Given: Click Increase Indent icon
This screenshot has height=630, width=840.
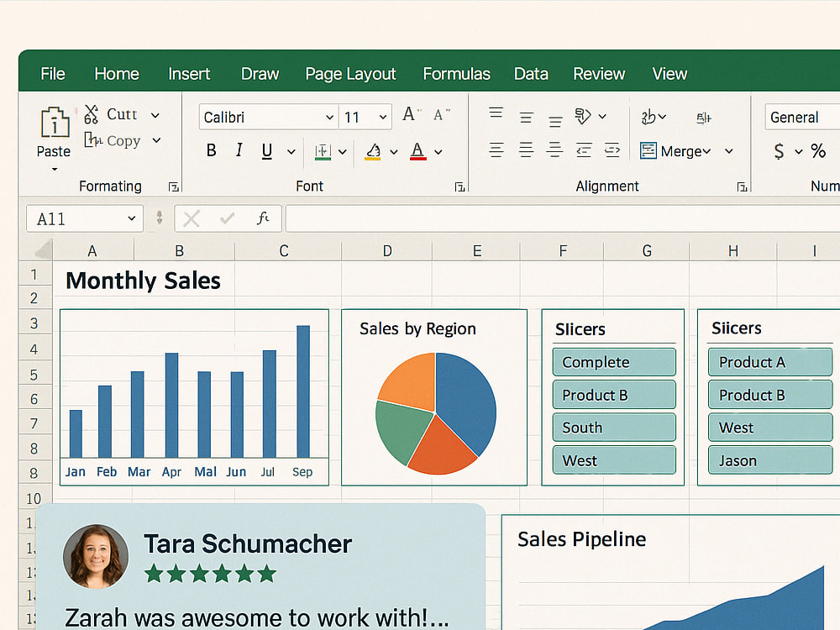Looking at the screenshot, I should (612, 150).
